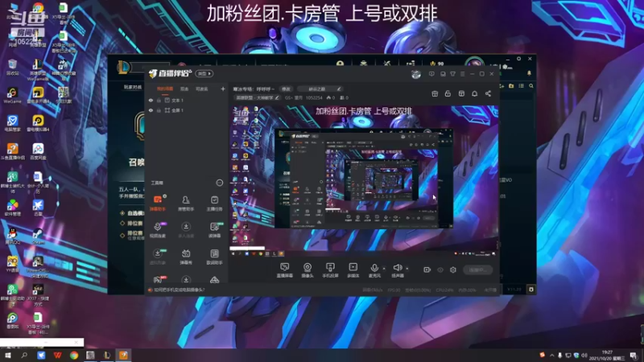Viewport: 644px width, 362px height.
Task: Expand the speaker options arrow
Action: tap(407, 269)
